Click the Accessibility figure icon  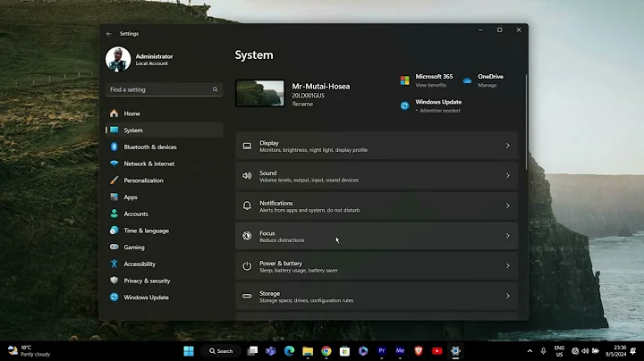click(114, 264)
